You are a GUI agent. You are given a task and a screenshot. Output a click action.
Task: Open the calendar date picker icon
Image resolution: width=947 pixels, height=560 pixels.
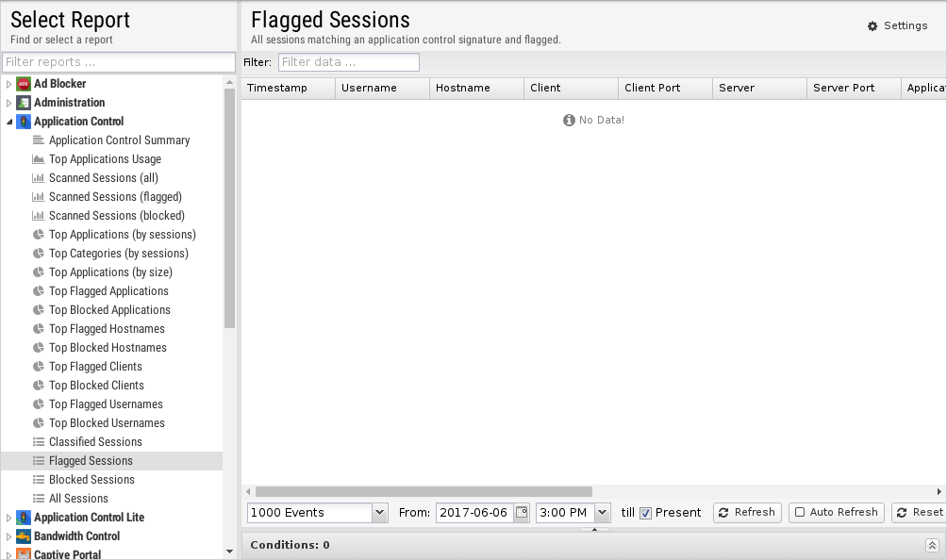521,513
